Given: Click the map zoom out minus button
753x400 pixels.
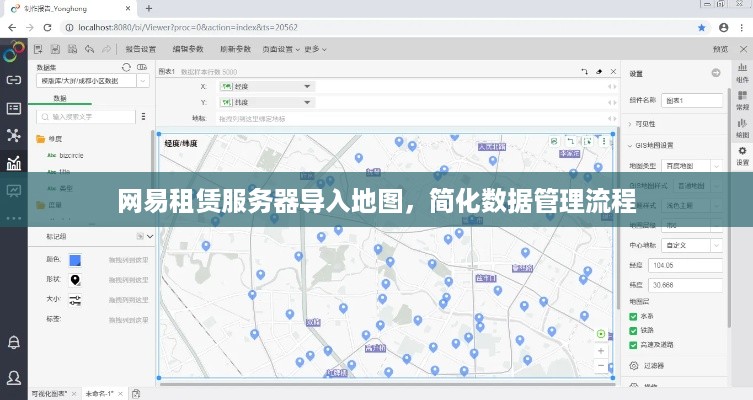Looking at the screenshot, I should [601, 366].
